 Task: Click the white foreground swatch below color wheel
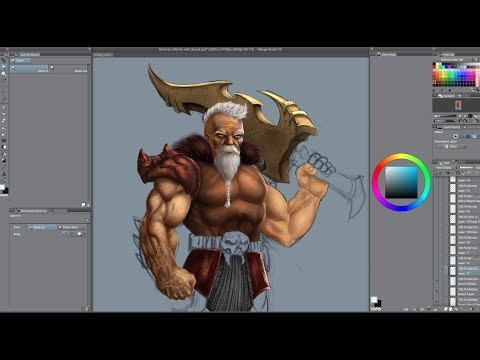(374, 299)
